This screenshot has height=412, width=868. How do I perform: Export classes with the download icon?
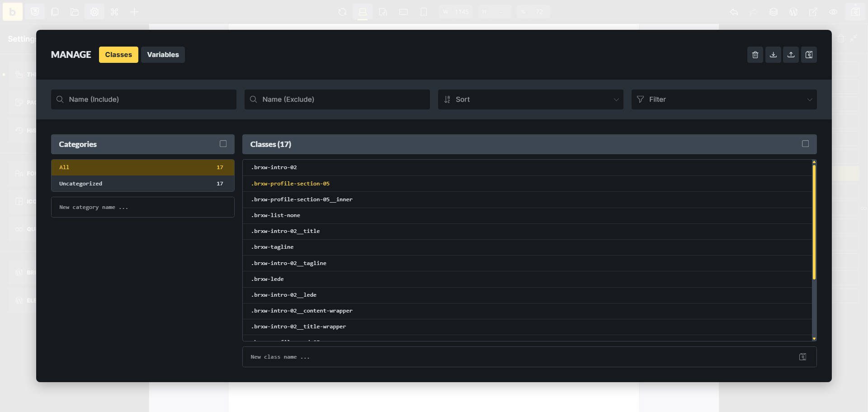(x=773, y=54)
